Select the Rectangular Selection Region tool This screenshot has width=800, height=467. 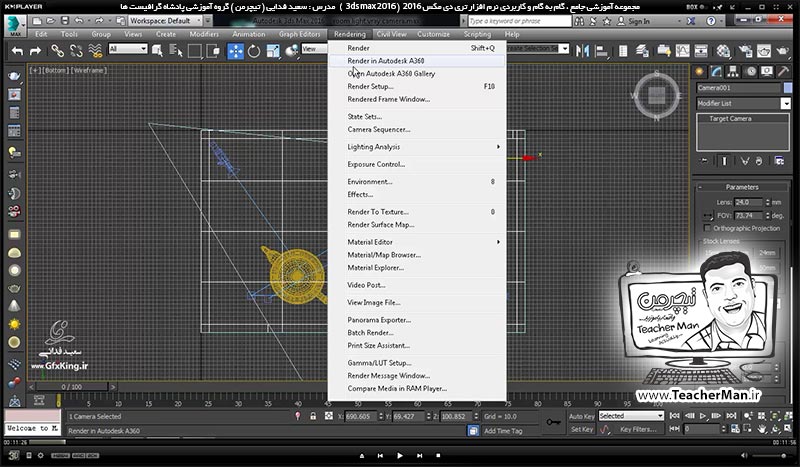tap(194, 51)
